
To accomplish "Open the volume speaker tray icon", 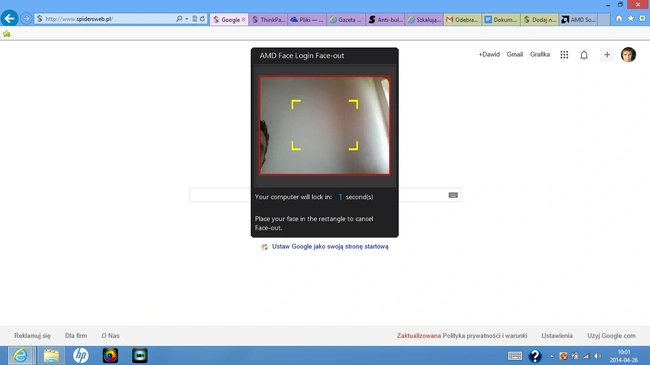I will click(597, 356).
